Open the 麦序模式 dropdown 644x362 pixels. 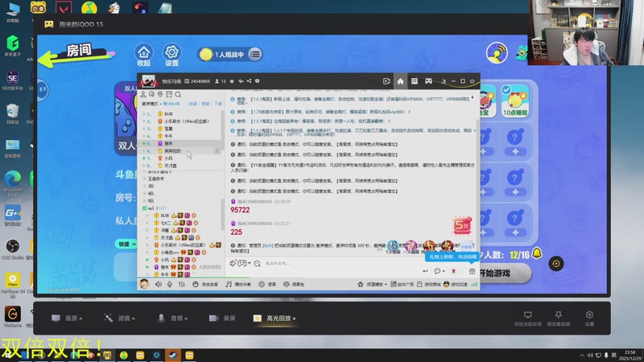pos(152,104)
